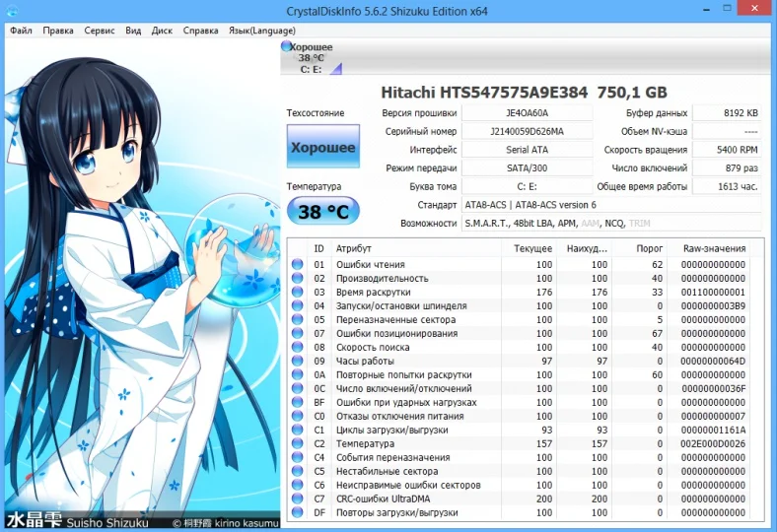Click status orb for Производительность row
This screenshot has width=777, height=532.
coord(298,278)
